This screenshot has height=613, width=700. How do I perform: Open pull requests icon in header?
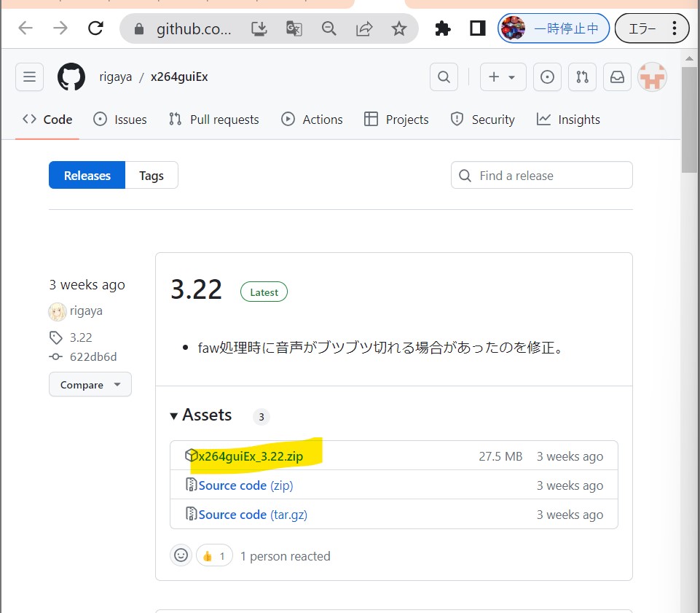click(x=582, y=77)
